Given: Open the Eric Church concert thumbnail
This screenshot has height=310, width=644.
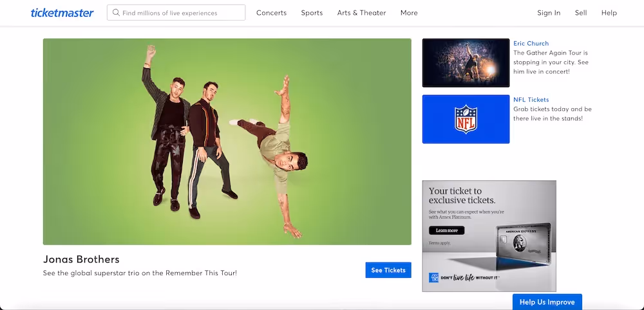Looking at the screenshot, I should 466,63.
